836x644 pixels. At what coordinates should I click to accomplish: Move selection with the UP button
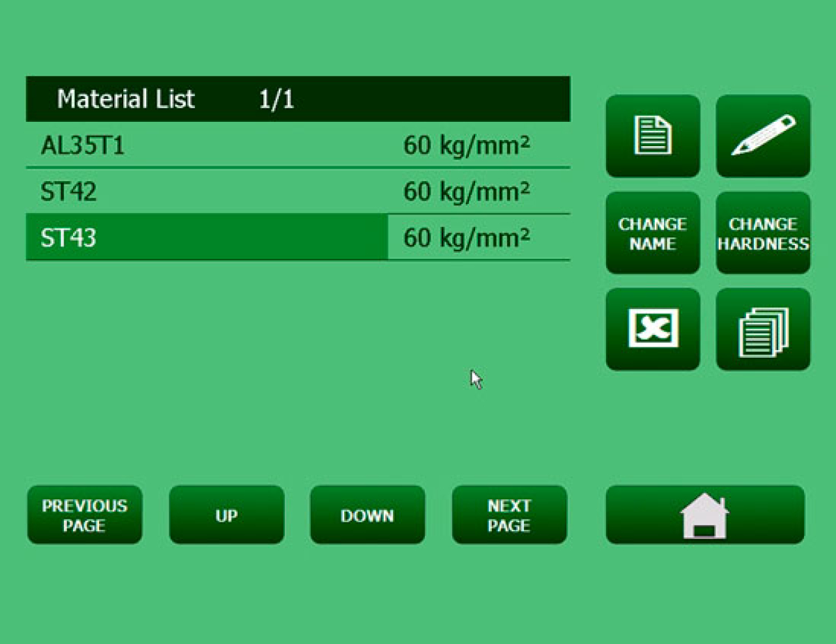tap(226, 515)
